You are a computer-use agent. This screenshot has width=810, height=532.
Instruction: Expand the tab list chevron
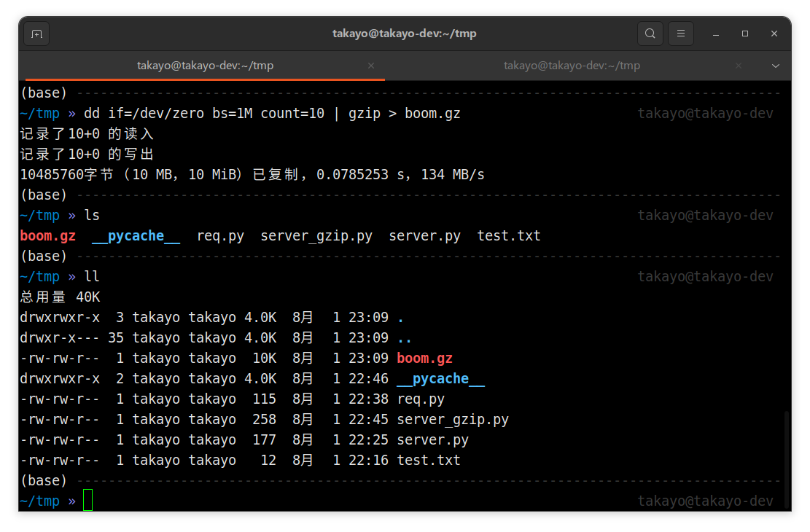(x=776, y=66)
